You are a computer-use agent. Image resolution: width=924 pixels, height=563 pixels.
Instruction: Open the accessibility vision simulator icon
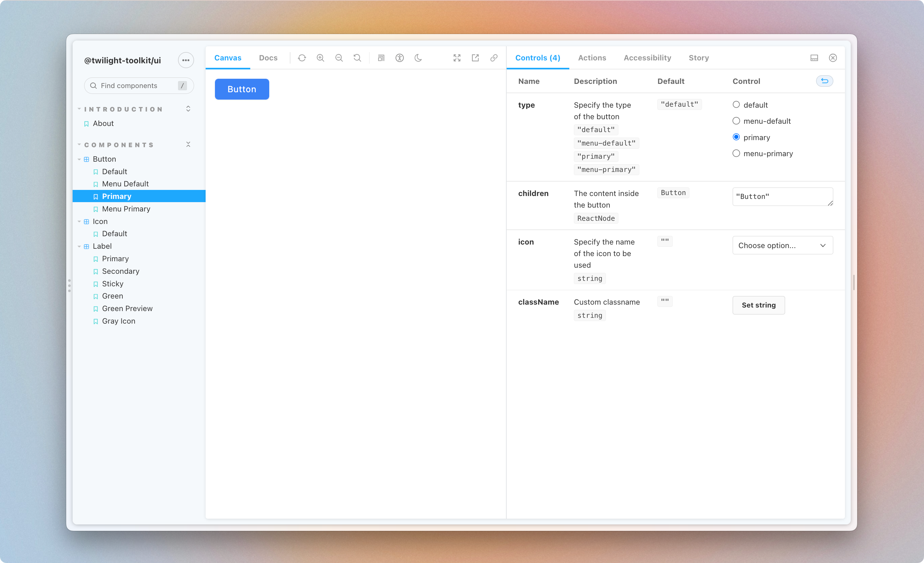click(x=399, y=58)
